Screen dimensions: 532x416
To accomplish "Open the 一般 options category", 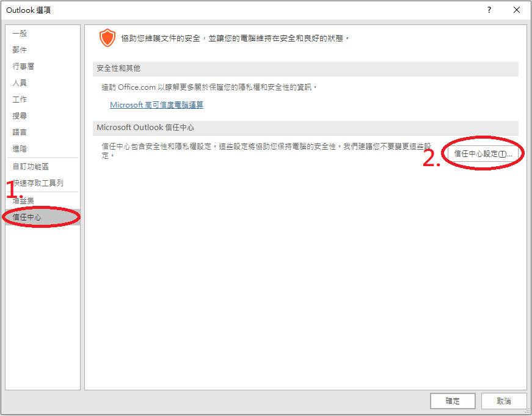I will pos(43,33).
